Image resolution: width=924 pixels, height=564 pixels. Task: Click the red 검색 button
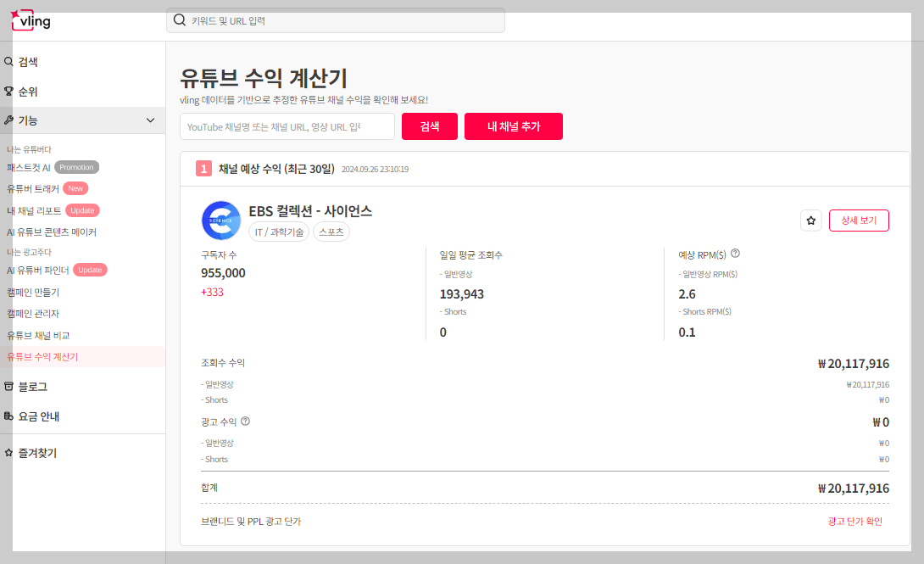(x=430, y=126)
